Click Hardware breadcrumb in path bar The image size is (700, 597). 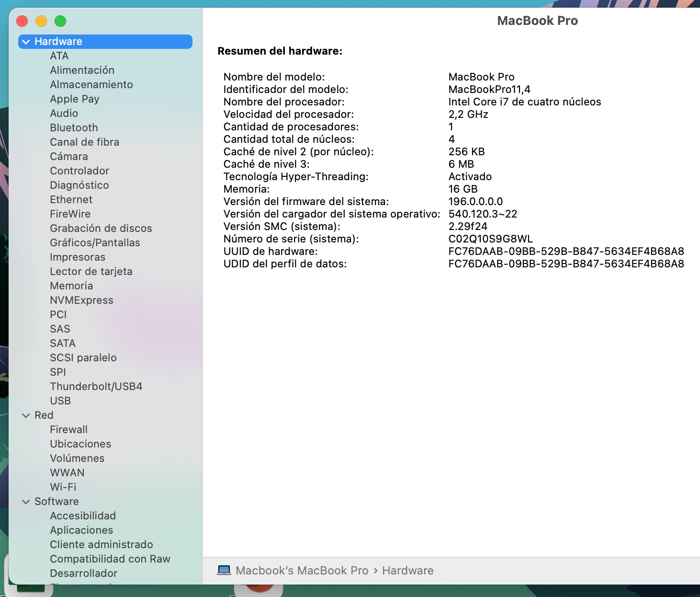tap(407, 570)
